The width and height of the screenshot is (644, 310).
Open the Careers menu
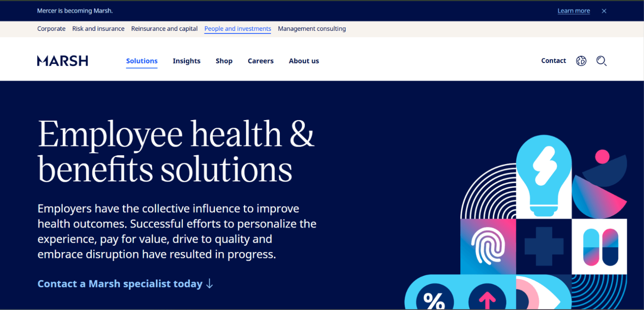(261, 61)
